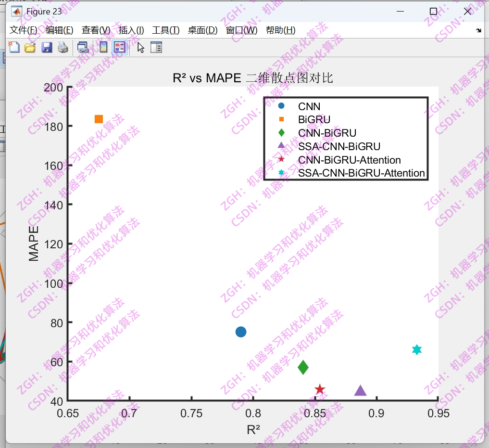This screenshot has height=448, width=489.
Task: Click the SSA-CNN-BiGRU-Attention legend entry
Action: coord(362,173)
